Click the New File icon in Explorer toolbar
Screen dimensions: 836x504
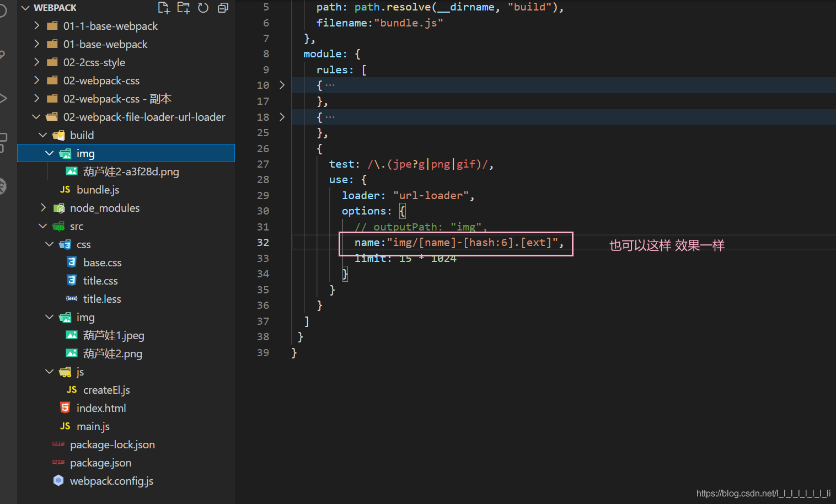click(163, 7)
